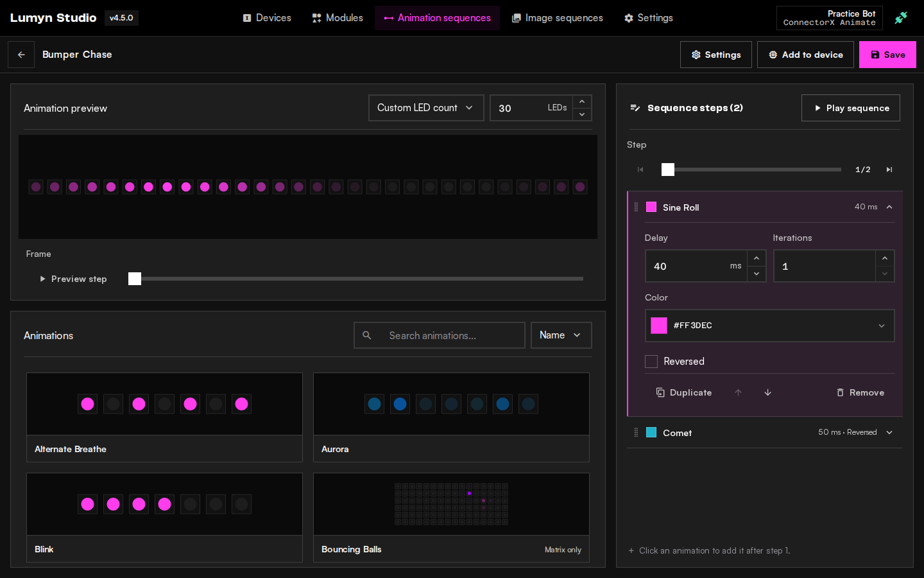Decrease the LED count by one
The width and height of the screenshot is (924, 578).
[582, 114]
